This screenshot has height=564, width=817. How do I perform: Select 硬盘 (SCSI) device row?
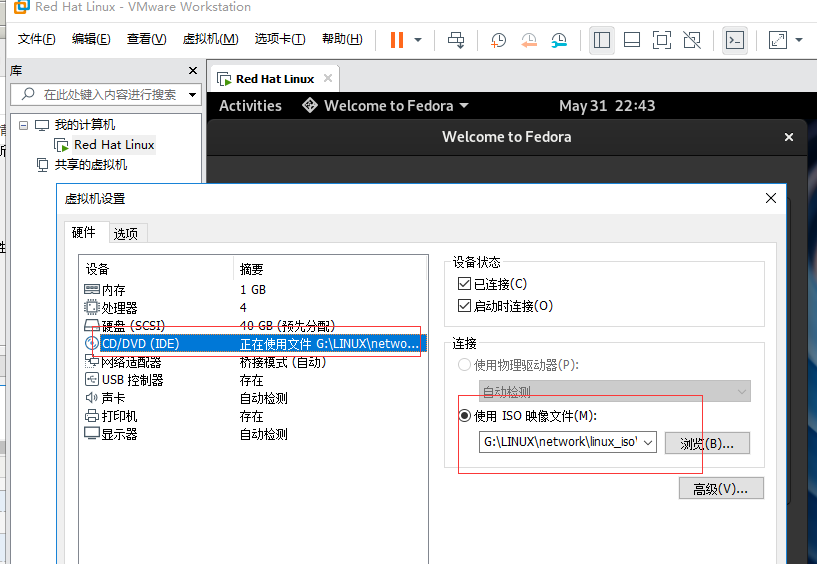pyautogui.click(x=253, y=326)
